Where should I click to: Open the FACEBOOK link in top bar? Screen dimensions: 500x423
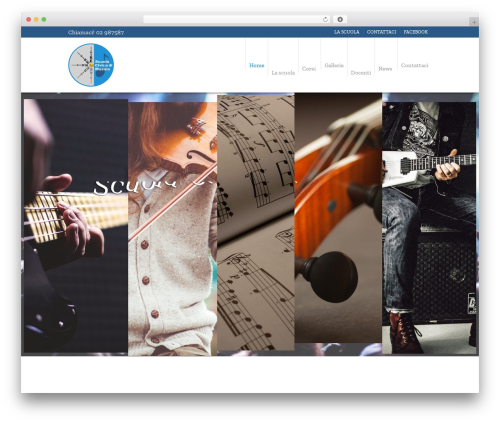pos(416,32)
